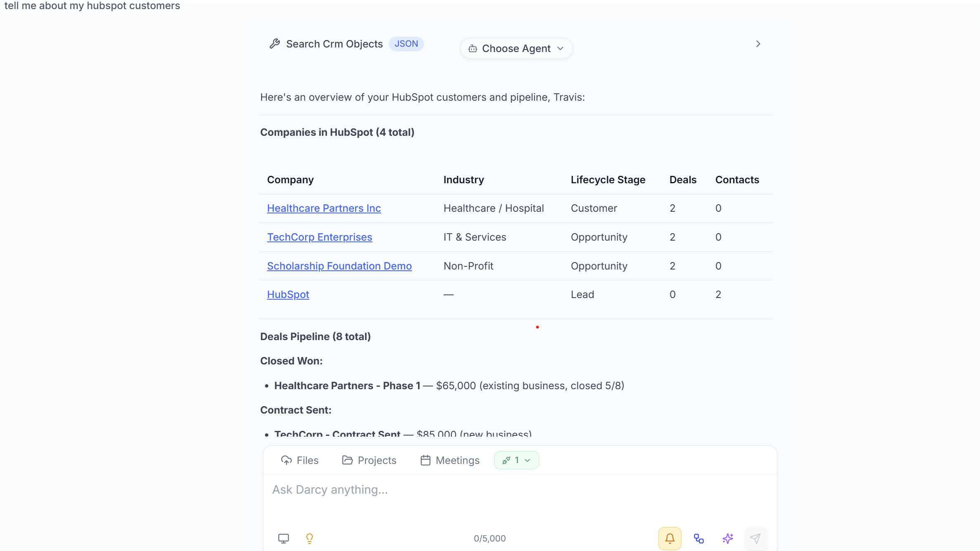Click the Deals count 0 in HubSpot row
Image resolution: width=980 pixels, height=551 pixels.
672,294
